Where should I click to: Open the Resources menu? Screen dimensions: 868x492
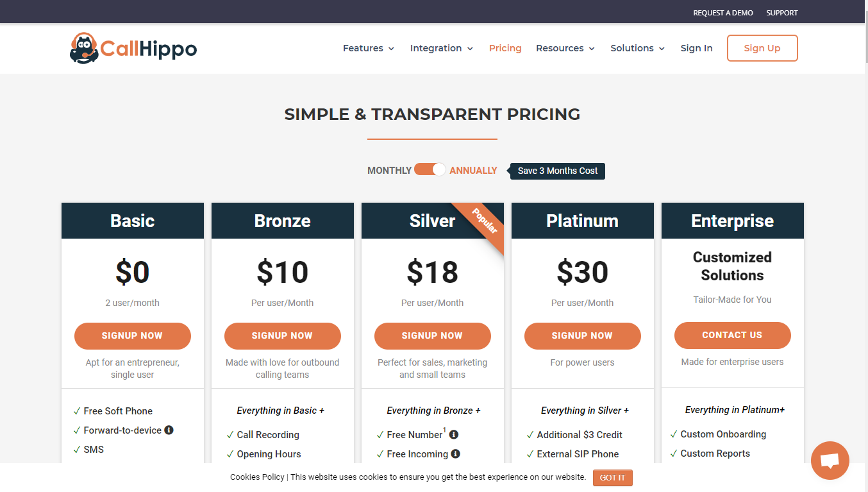(x=565, y=48)
